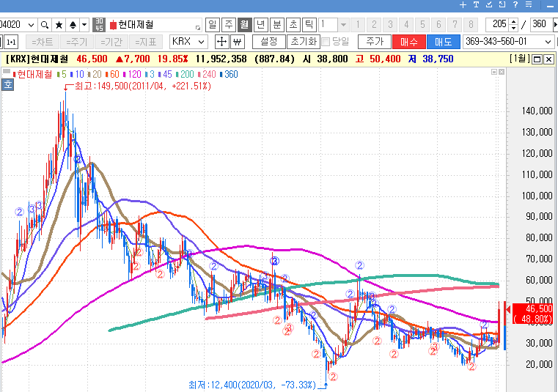Click the 초기화 reset button
The image size is (558, 392).
304,42
